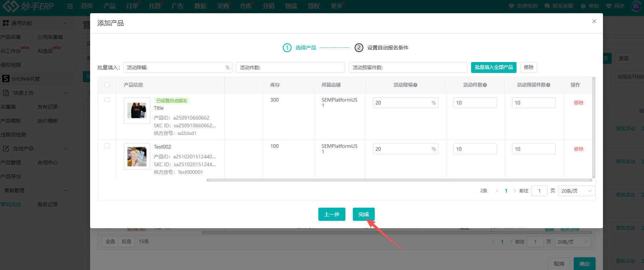
Task: Open the dialog 20条/页 page size dropdown
Action: point(577,191)
